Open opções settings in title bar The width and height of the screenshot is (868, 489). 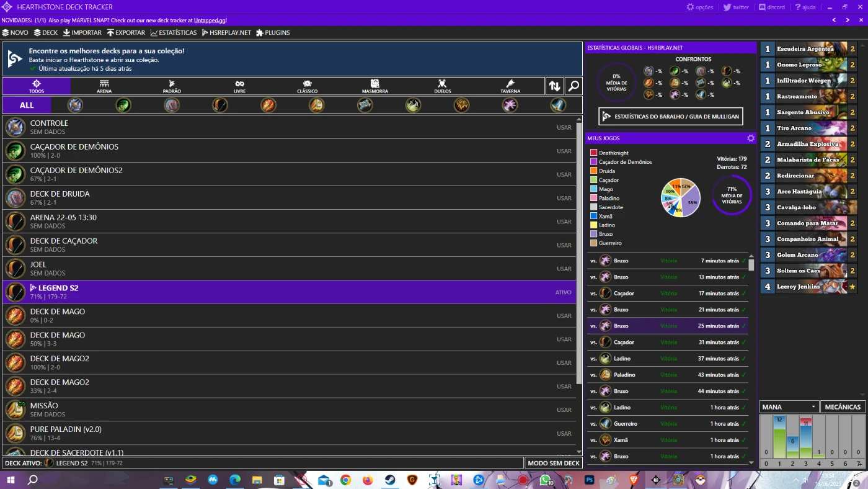(699, 7)
